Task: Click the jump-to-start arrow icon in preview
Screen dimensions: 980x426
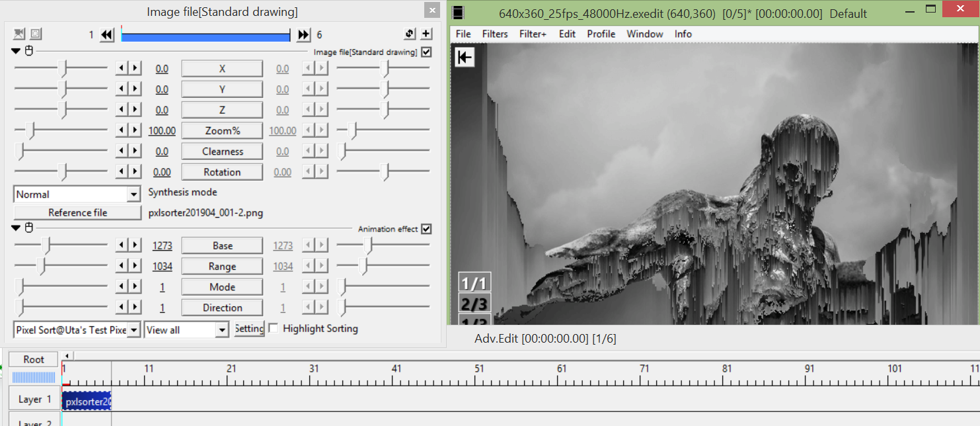Action: (x=465, y=58)
